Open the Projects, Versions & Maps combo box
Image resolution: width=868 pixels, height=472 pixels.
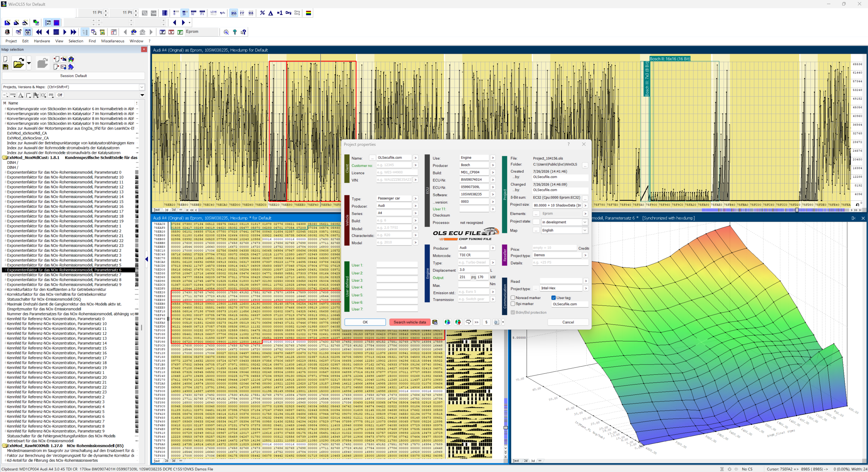click(x=74, y=87)
